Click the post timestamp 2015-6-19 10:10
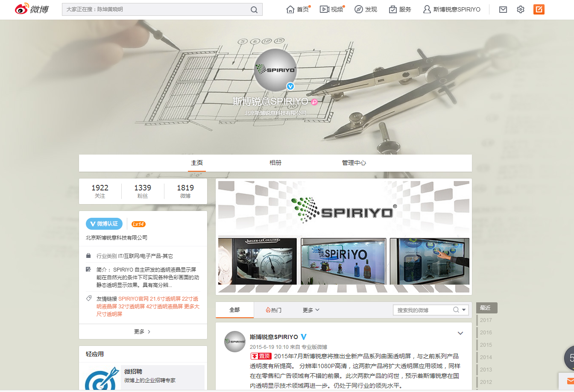The width and height of the screenshot is (574, 392). (x=269, y=347)
